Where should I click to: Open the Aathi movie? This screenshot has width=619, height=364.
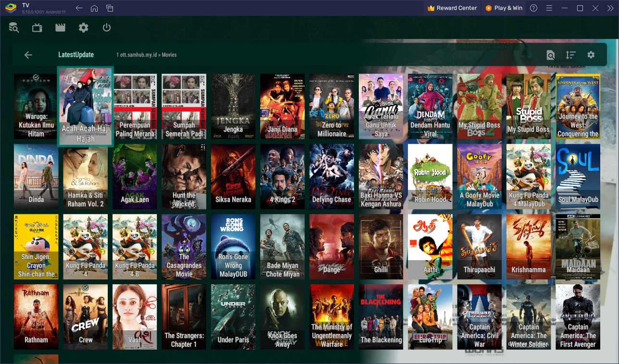430,247
